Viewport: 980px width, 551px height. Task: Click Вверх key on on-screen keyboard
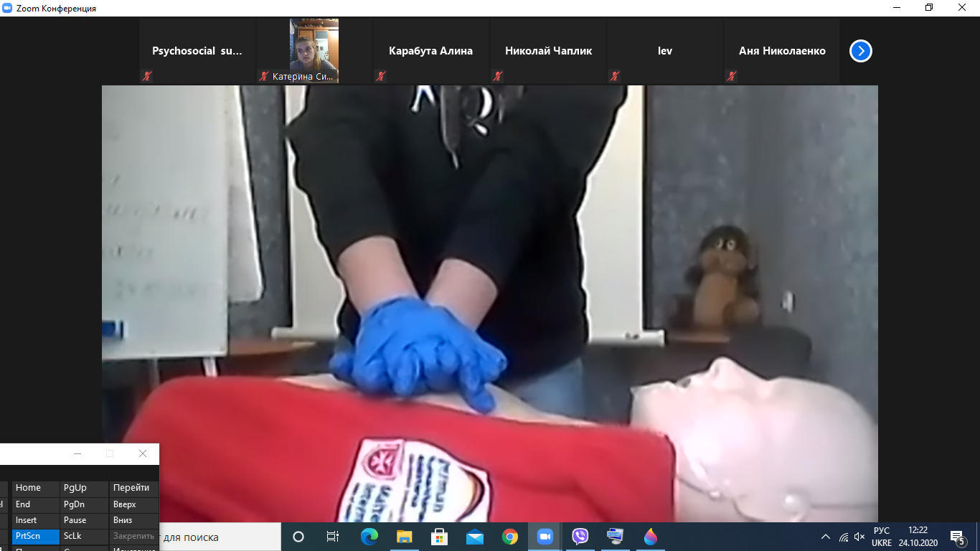point(133,504)
